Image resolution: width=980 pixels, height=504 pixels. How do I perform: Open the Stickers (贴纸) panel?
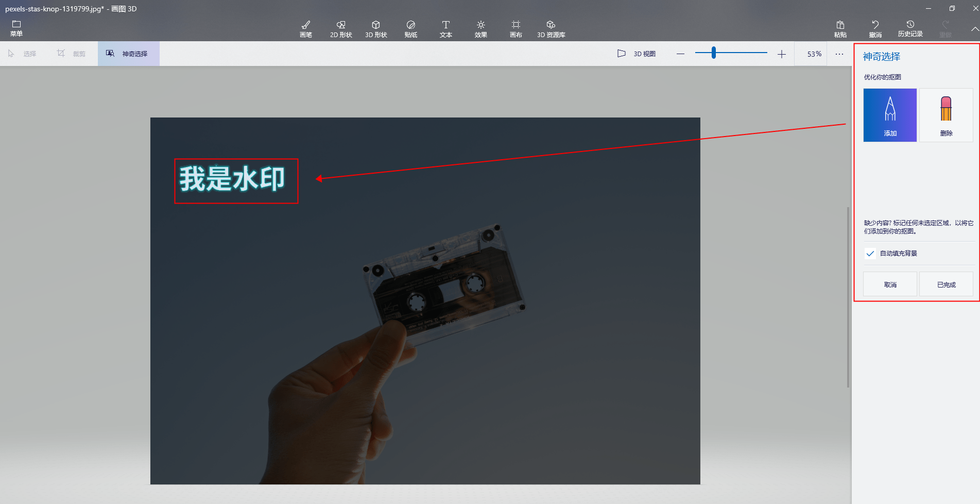pyautogui.click(x=411, y=29)
